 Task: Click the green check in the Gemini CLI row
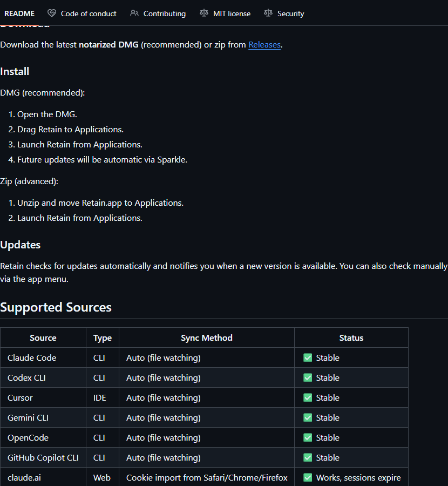(x=308, y=417)
